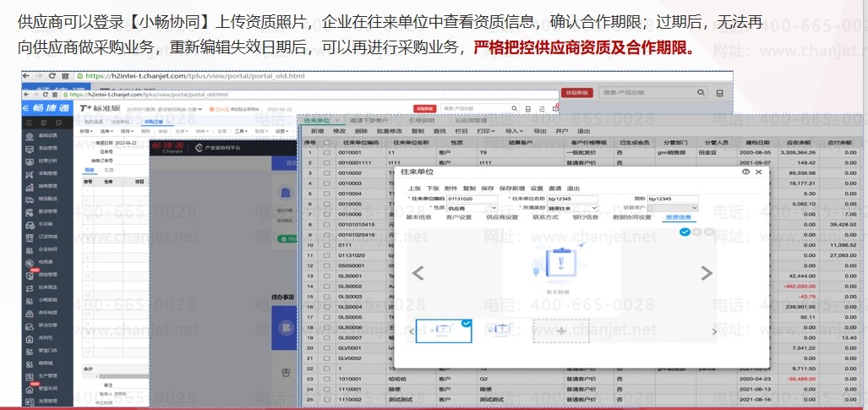
Task: Open 系统管理 icon in left sidebar
Action: pos(30,149)
